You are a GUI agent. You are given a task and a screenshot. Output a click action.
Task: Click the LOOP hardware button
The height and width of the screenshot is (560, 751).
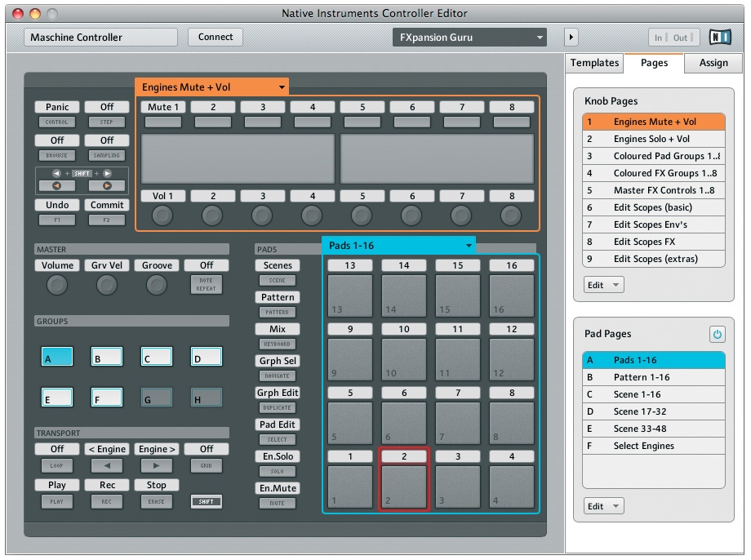56,465
